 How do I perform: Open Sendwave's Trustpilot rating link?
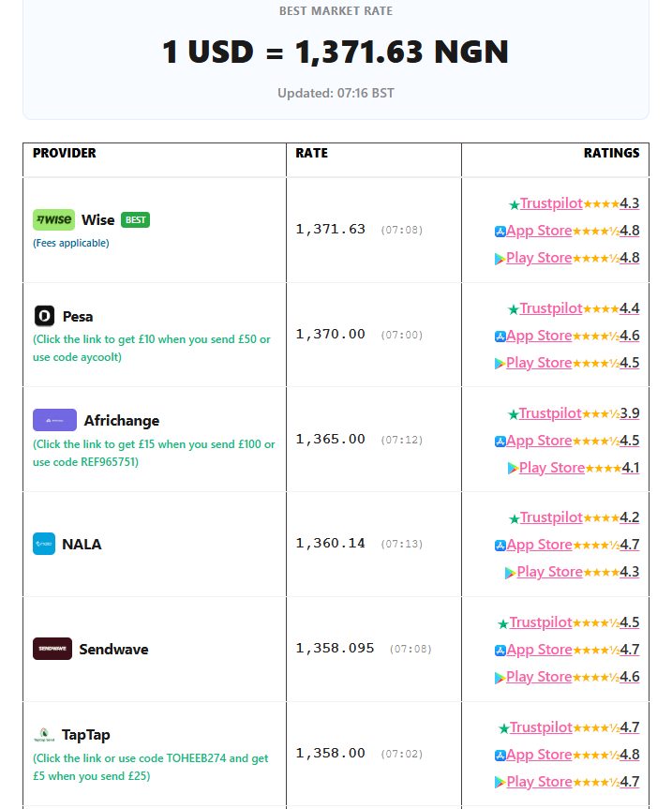(x=541, y=622)
